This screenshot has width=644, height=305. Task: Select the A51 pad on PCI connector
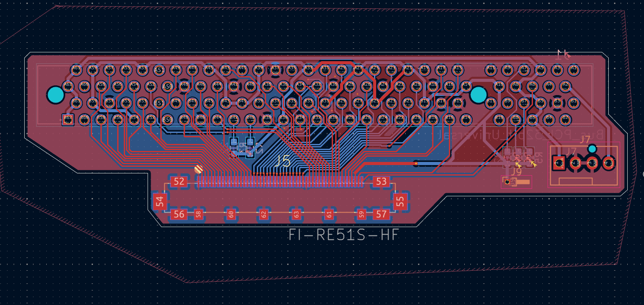[159, 70]
